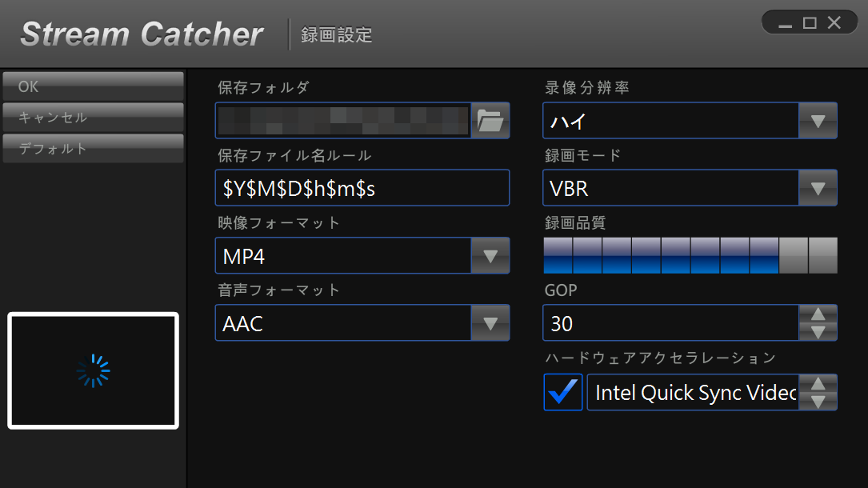Viewport: 868px width, 488px height.
Task: Maximize the Stream Catcher window
Action: [x=810, y=23]
